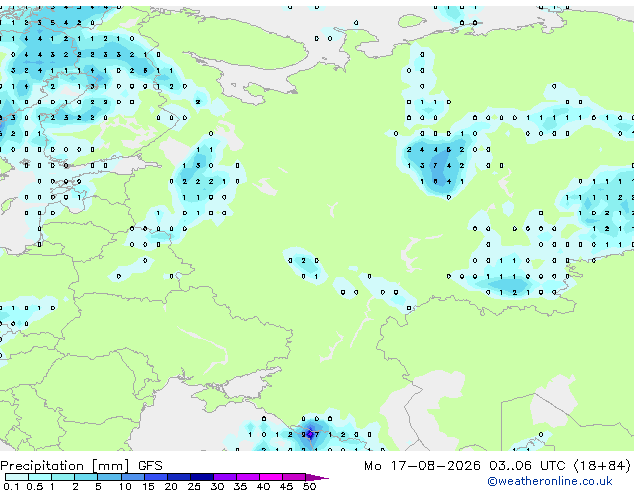Select the 5–10 mm blue legend swatch
The height and width of the screenshot is (490, 634).
(x=109, y=477)
